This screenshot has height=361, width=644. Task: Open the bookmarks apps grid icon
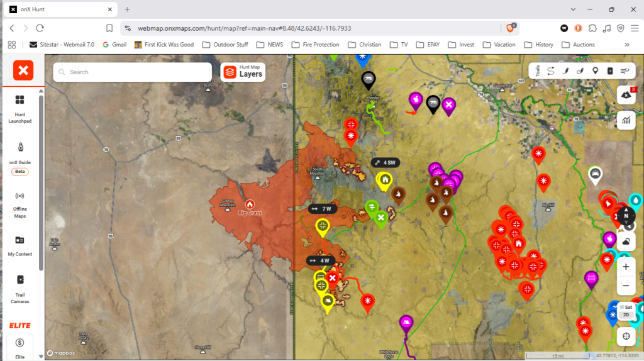(12, 45)
